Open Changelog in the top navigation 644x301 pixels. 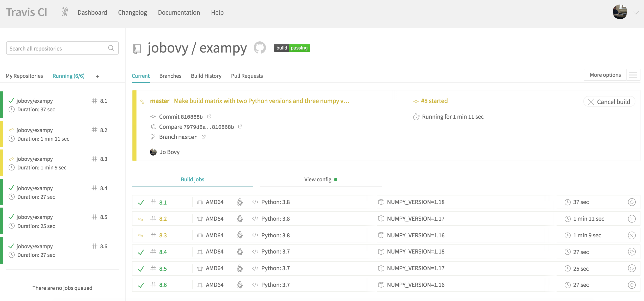[x=132, y=12]
